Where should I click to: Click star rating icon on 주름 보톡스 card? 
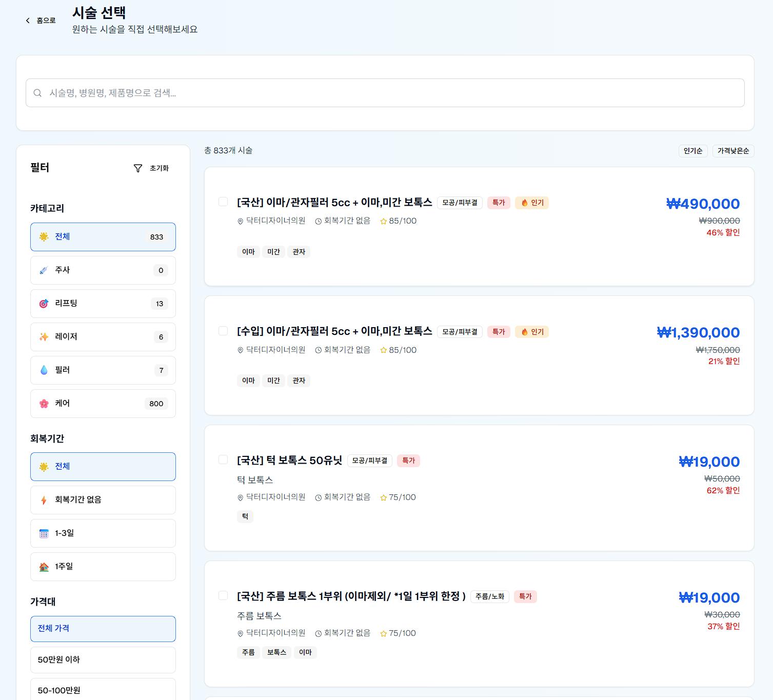pos(383,633)
